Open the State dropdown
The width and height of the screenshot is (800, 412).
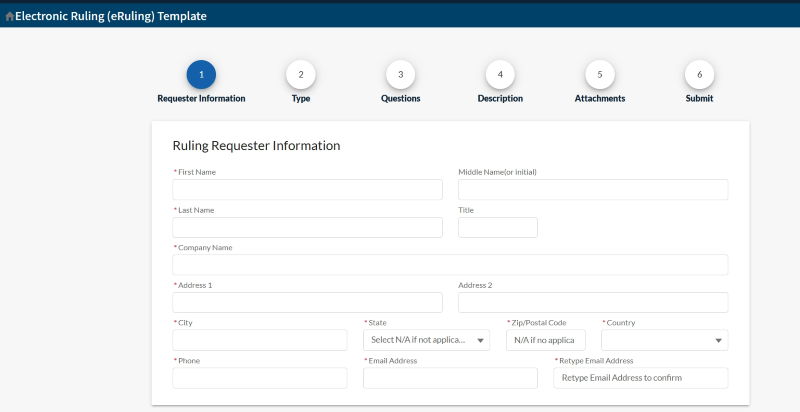[426, 340]
